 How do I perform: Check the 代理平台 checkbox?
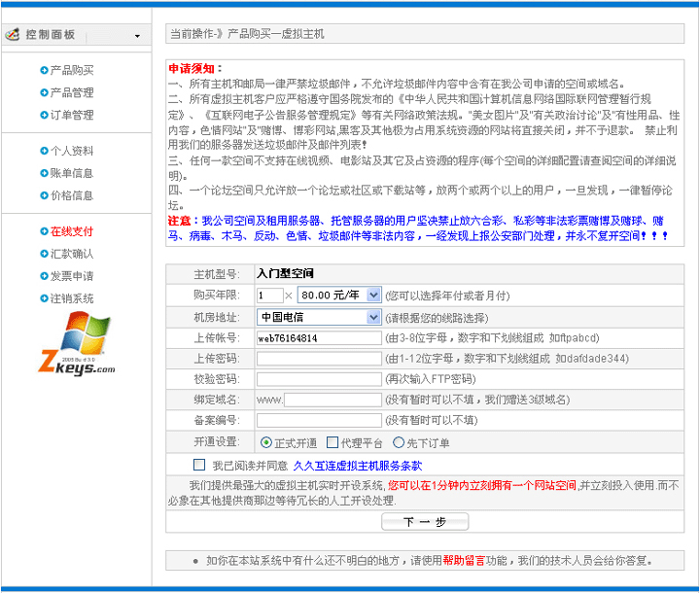(x=332, y=442)
